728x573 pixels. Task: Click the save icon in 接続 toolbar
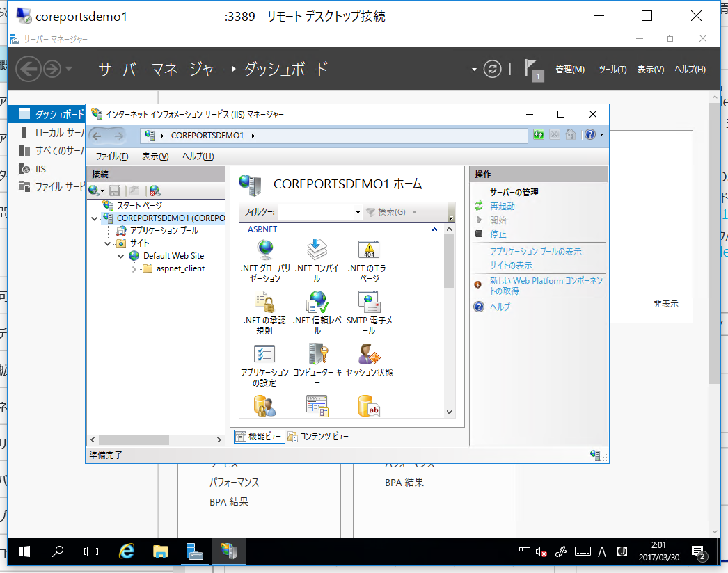pyautogui.click(x=115, y=191)
